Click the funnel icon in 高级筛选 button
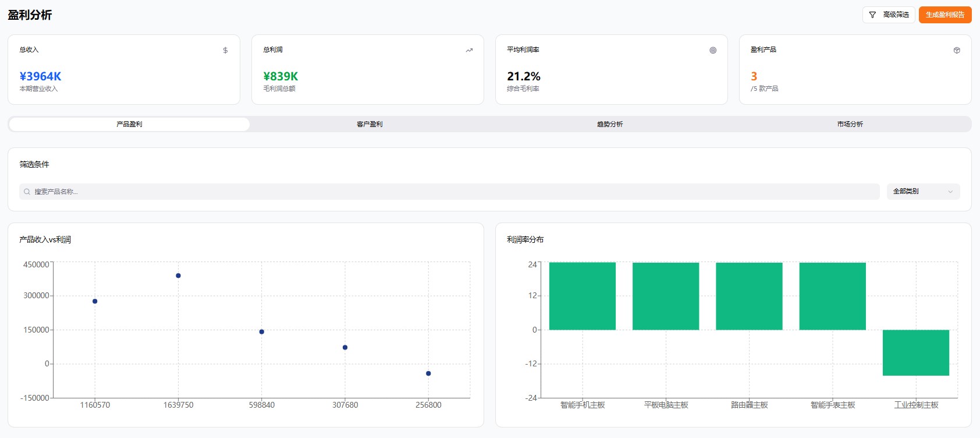The width and height of the screenshot is (980, 438). click(872, 15)
